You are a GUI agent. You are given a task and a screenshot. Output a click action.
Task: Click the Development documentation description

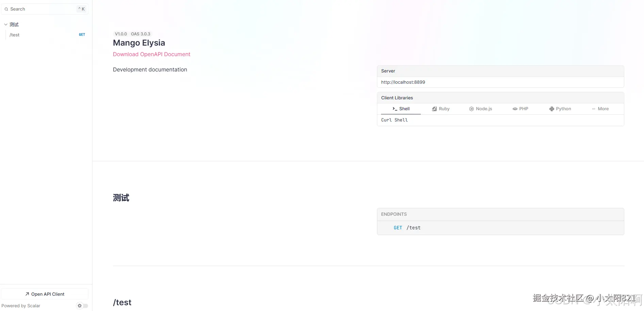coord(150,70)
